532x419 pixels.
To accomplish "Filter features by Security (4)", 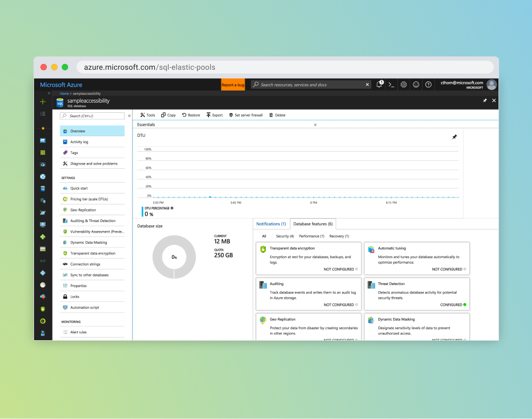I will [285, 236].
